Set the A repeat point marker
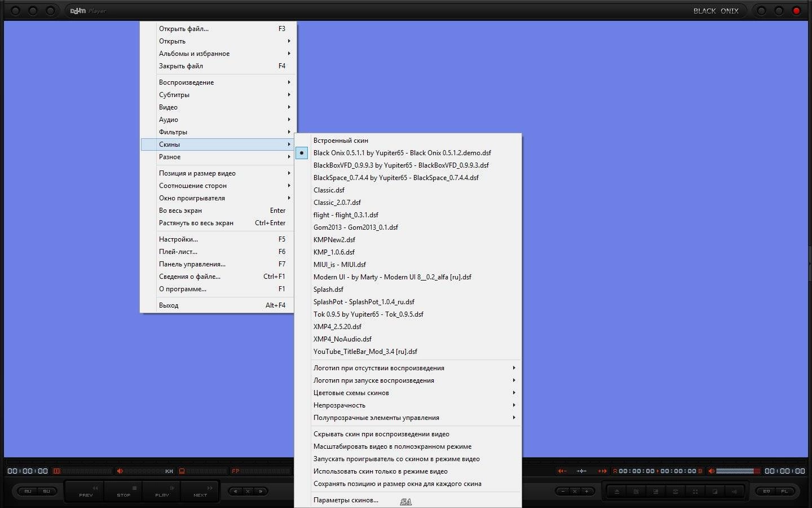Viewport: 812px width, 508px height. click(615, 471)
